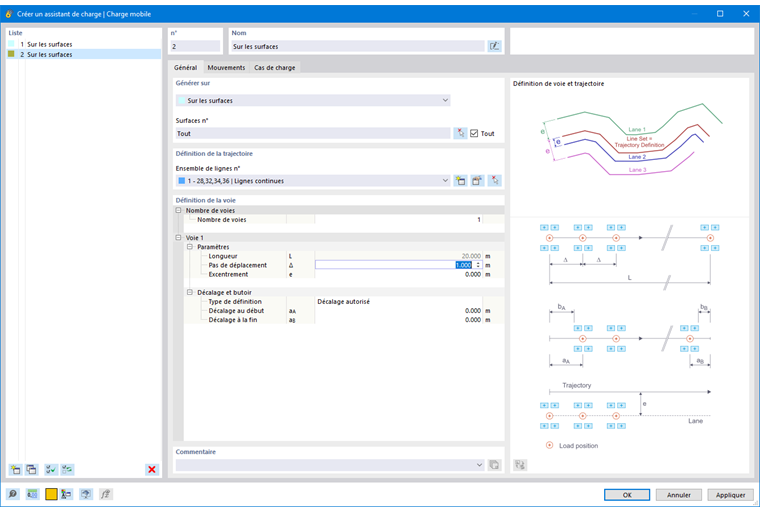The width and height of the screenshot is (760, 513).
Task: Switch to the Mouvements tab
Action: pyautogui.click(x=226, y=67)
